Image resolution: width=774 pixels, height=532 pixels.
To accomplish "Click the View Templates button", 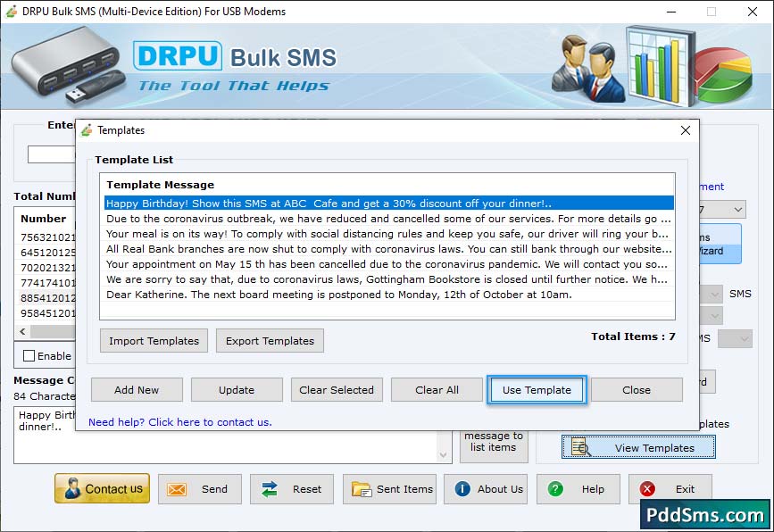I will (638, 447).
